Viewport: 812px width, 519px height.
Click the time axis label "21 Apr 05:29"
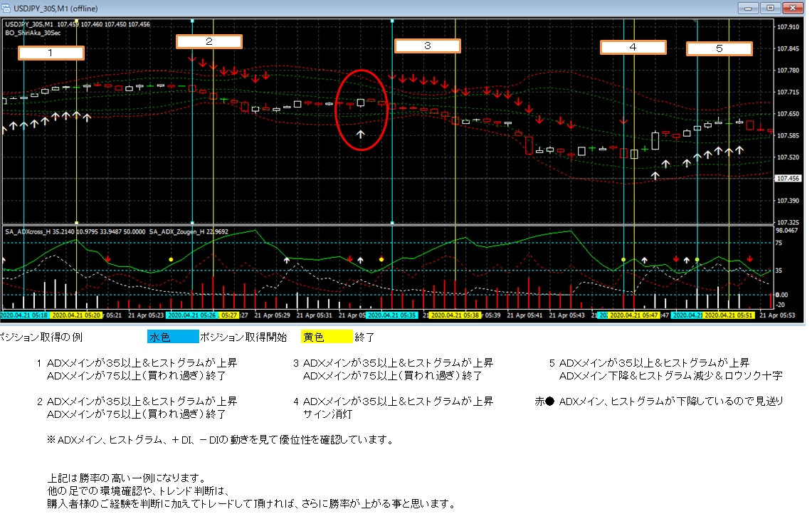click(273, 315)
